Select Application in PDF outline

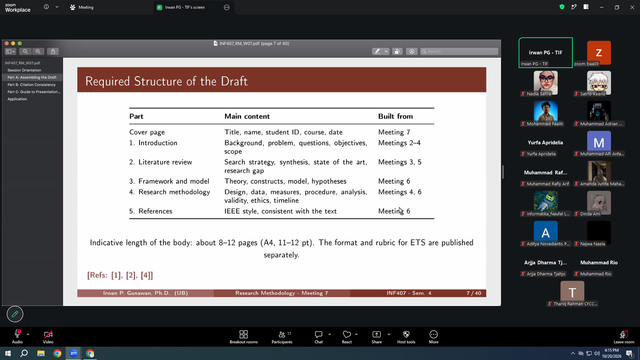click(17, 99)
